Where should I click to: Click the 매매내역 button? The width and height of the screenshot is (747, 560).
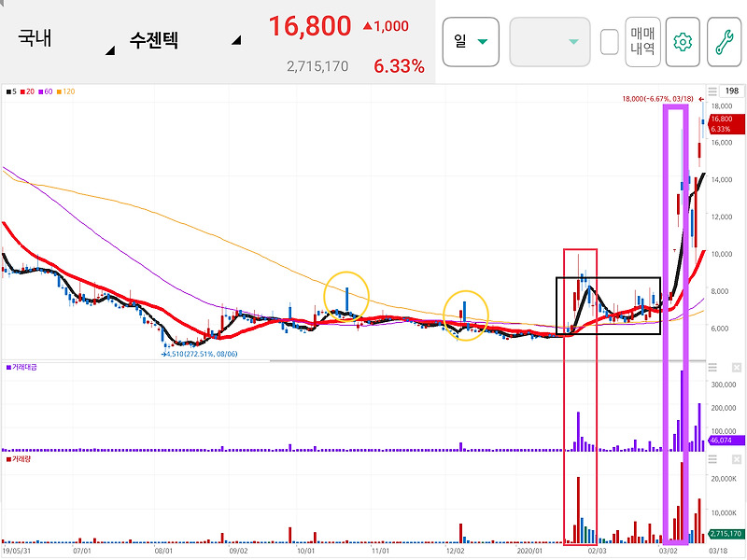pos(642,42)
